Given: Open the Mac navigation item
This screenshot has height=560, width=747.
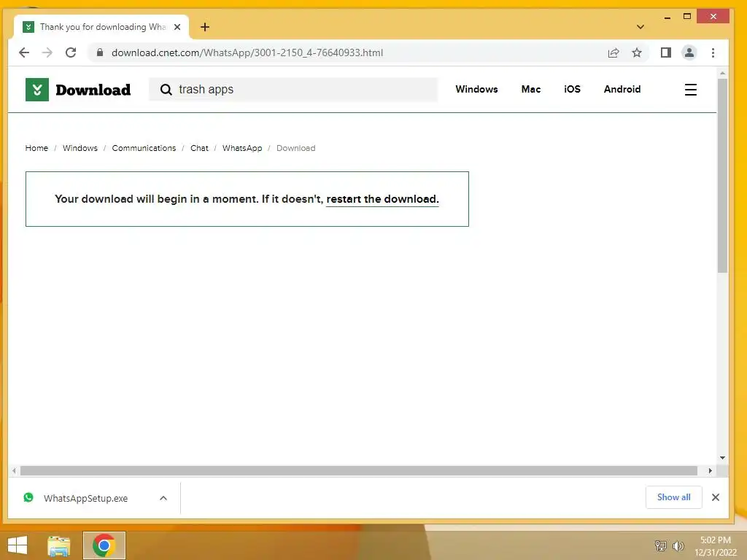Looking at the screenshot, I should [x=531, y=89].
